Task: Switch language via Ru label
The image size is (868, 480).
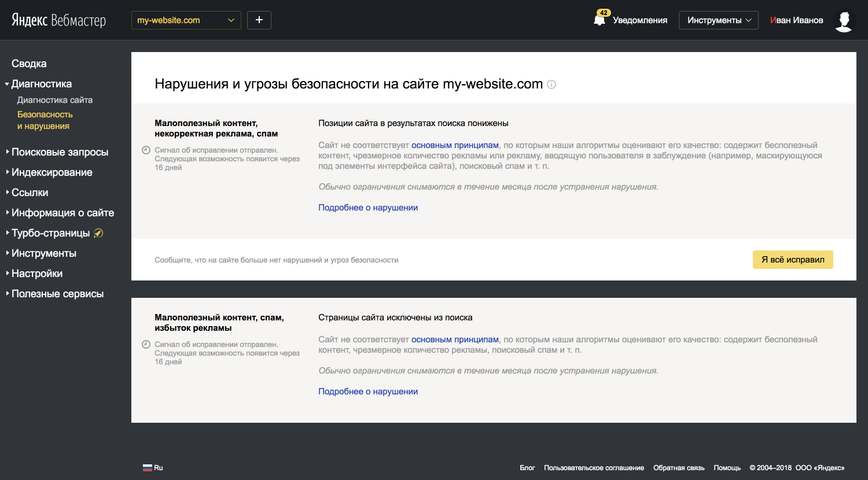Action: click(x=159, y=468)
